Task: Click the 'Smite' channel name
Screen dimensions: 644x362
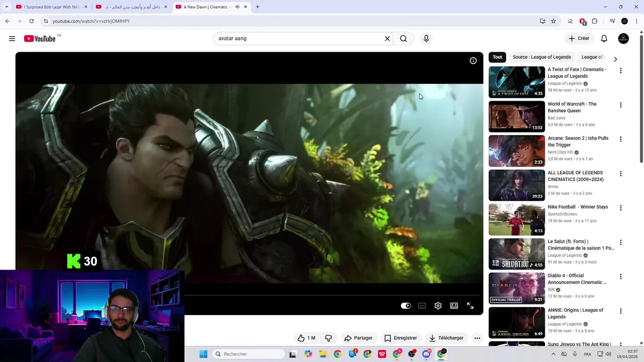Action: pyautogui.click(x=553, y=187)
